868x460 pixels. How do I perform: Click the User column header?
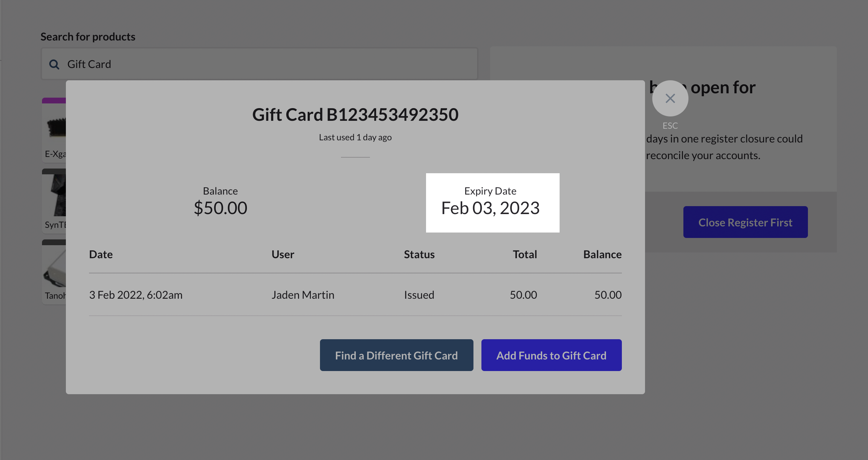point(283,254)
